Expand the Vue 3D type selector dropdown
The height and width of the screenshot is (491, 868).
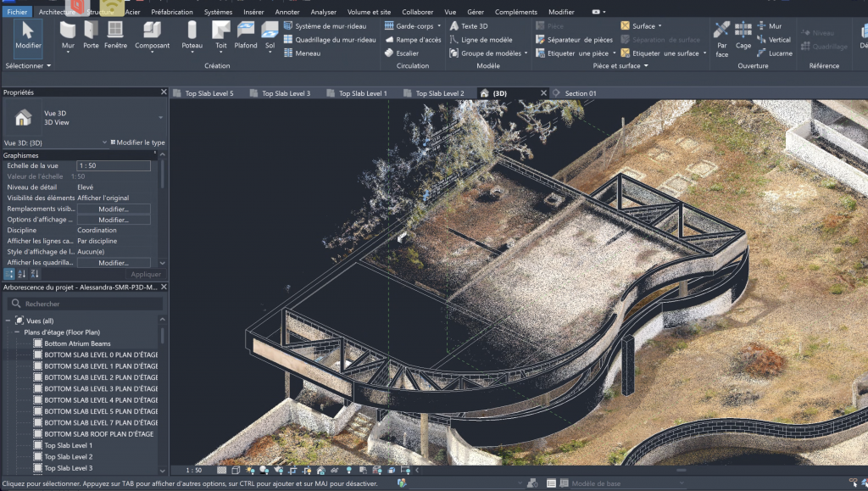pos(161,118)
